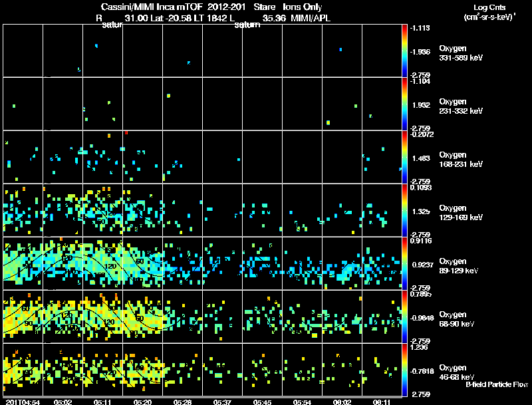Viewport: 532px width, 405px height.
Task: Click the "201T04:54" start time tick label
Action: (23, 402)
